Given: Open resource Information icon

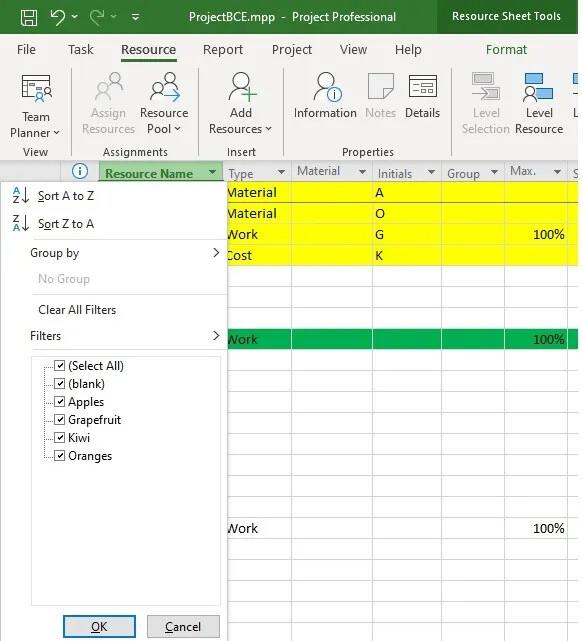Looking at the screenshot, I should pos(326,87).
